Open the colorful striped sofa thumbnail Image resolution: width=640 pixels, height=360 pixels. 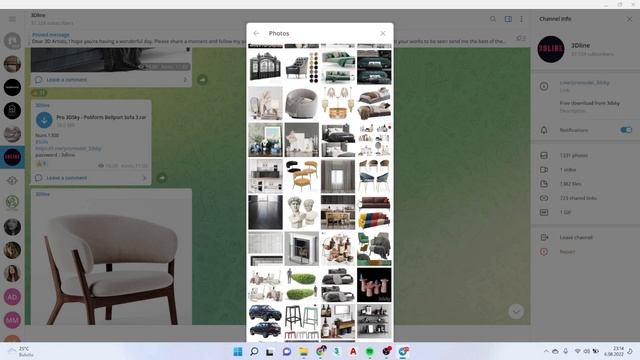(x=374, y=212)
